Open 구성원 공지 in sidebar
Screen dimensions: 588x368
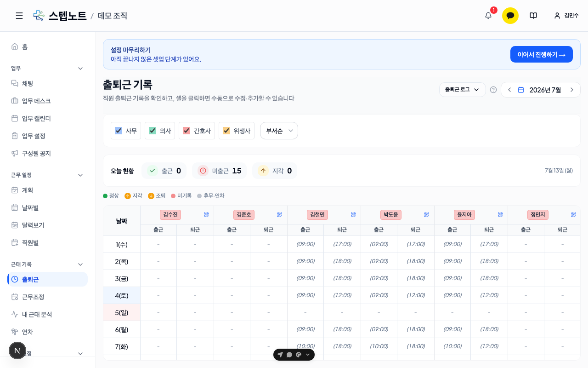(x=47, y=154)
